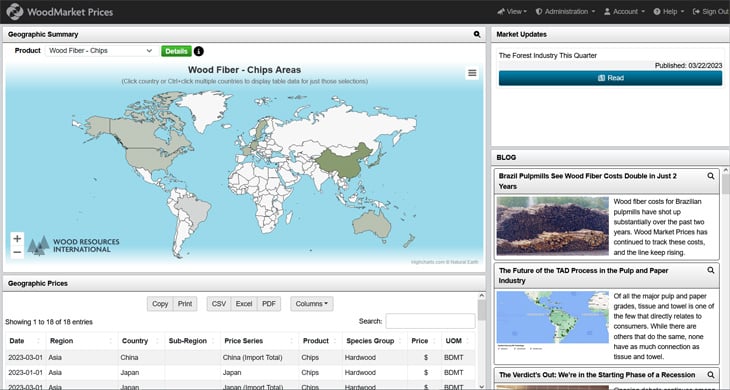Zoom in the map with plus button
The image size is (730, 390).
(17, 239)
